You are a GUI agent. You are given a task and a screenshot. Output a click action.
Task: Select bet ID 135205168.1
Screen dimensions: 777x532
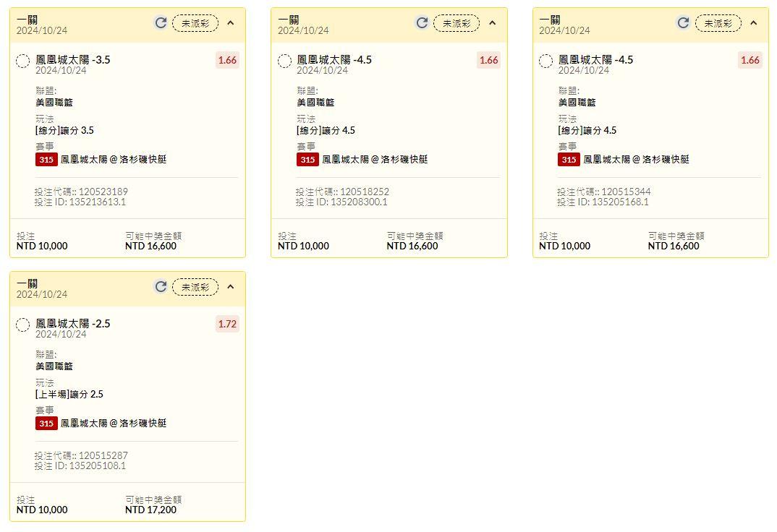pos(620,202)
